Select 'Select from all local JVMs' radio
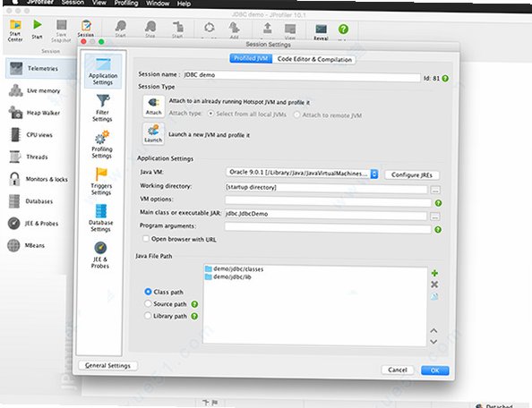The height and width of the screenshot is (408, 532). point(210,114)
